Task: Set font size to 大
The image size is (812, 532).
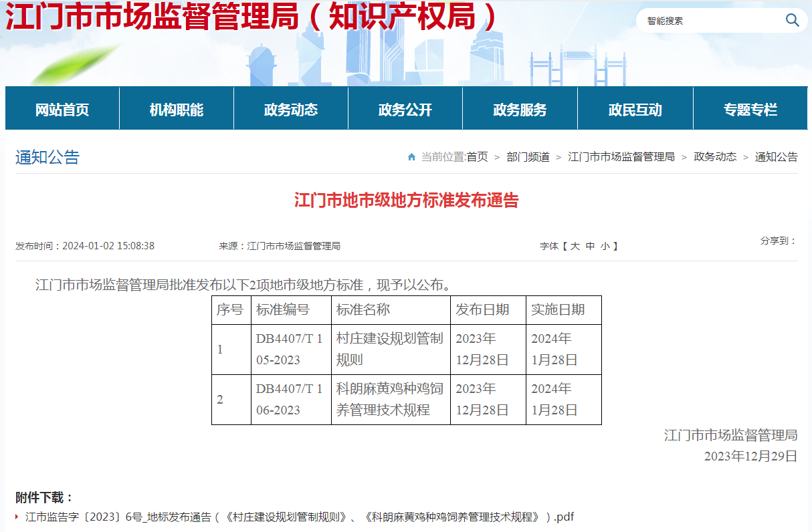Action: tap(575, 246)
